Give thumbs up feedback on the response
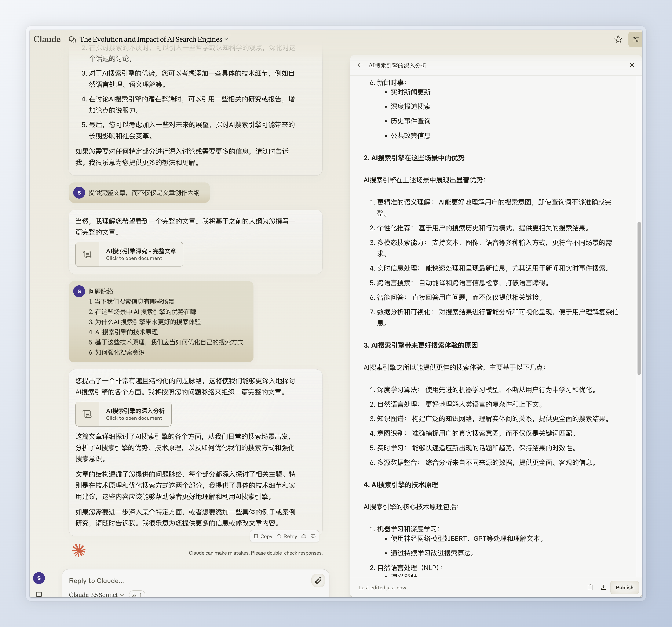672x627 pixels. click(x=304, y=536)
